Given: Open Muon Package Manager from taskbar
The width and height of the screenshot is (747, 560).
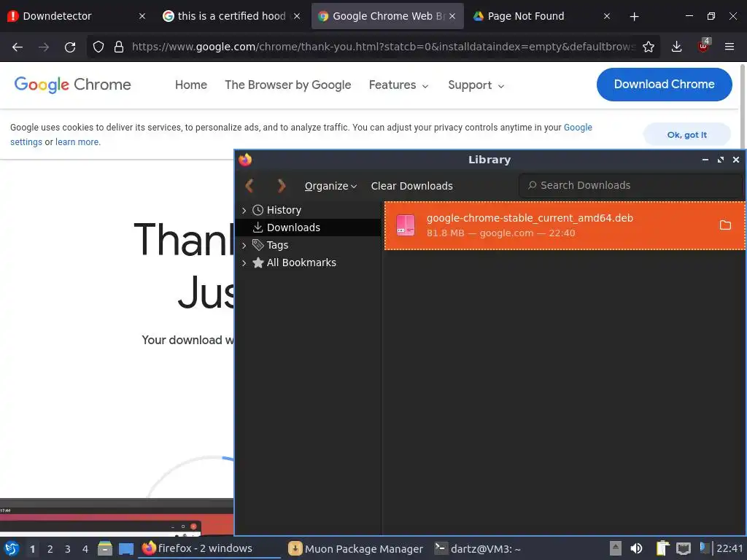Looking at the screenshot, I should tap(356, 548).
